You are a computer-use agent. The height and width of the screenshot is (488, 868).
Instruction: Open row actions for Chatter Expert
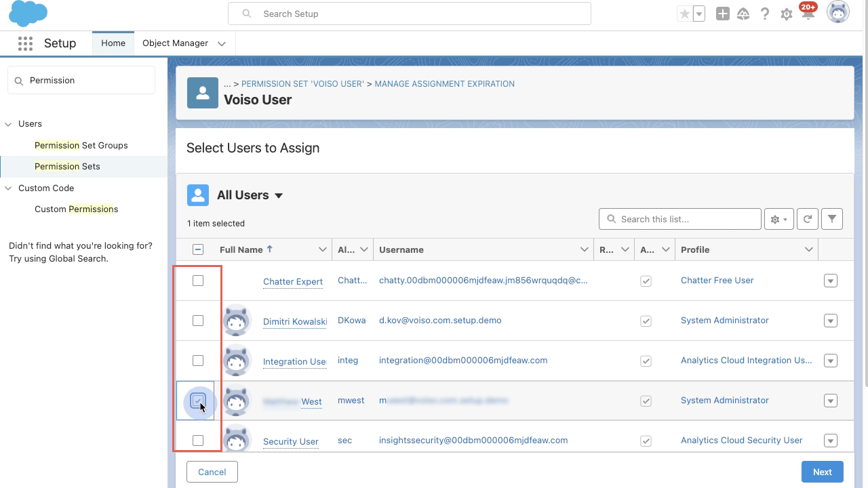tap(831, 281)
